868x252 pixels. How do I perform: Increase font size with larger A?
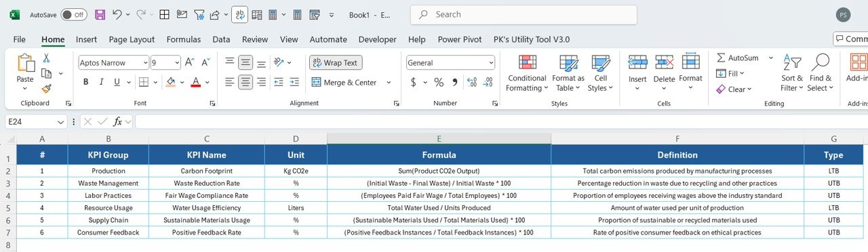pos(190,62)
